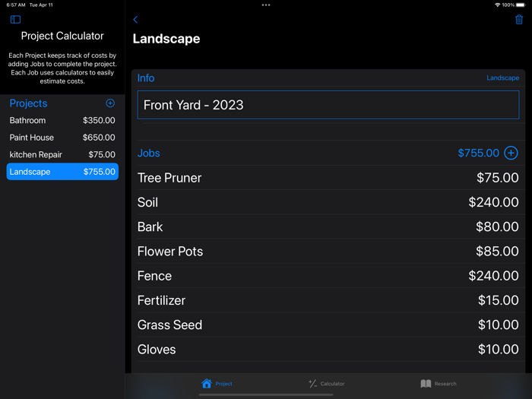Click the Projects section header
The width and height of the screenshot is (532, 399).
[x=29, y=103]
